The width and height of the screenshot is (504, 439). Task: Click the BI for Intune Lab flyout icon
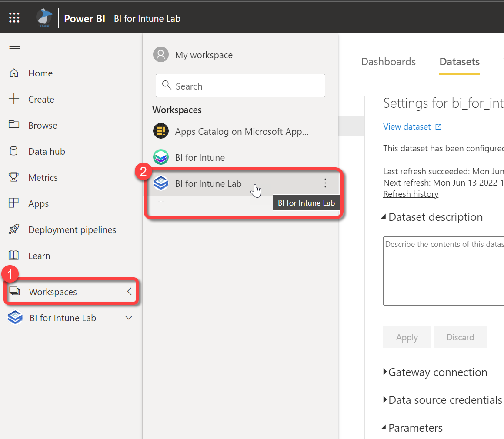161,183
